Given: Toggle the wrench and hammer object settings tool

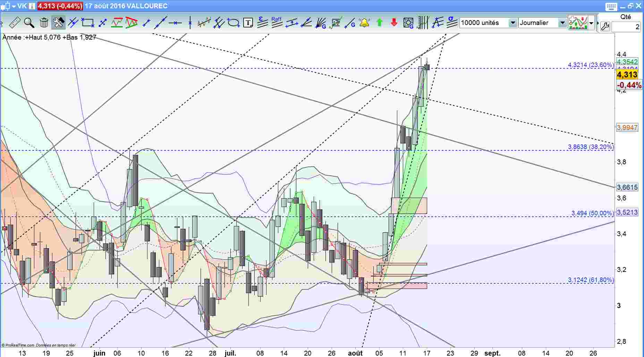Looking at the screenshot, I should [58, 23].
